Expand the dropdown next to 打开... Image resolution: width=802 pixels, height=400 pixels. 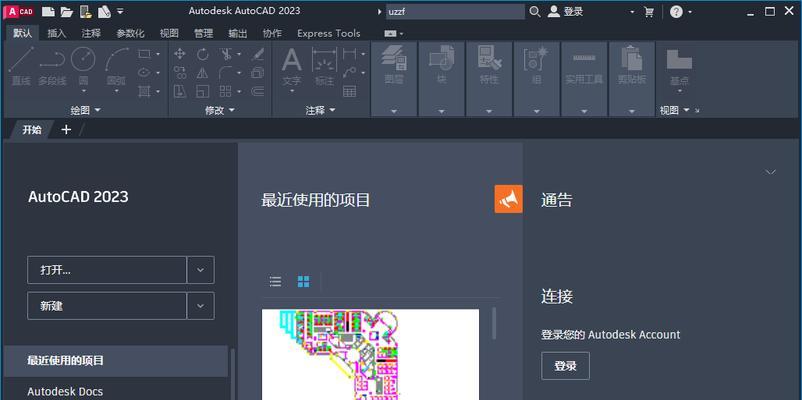pyautogui.click(x=200, y=270)
